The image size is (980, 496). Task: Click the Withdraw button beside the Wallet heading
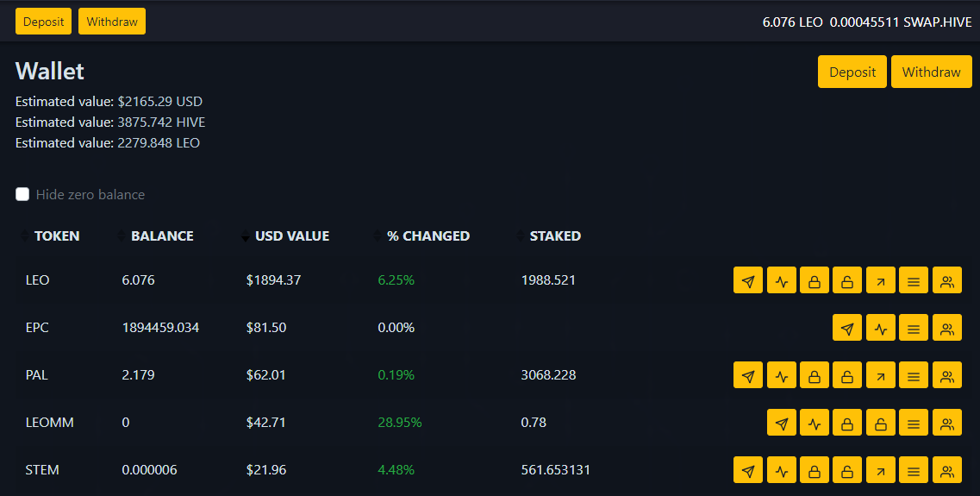point(931,72)
